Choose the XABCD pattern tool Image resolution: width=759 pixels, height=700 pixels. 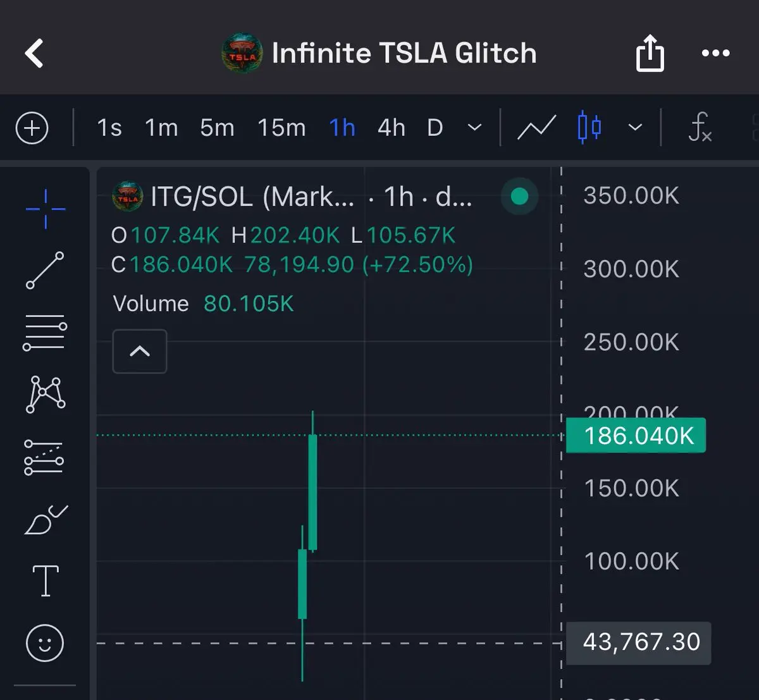(45, 395)
